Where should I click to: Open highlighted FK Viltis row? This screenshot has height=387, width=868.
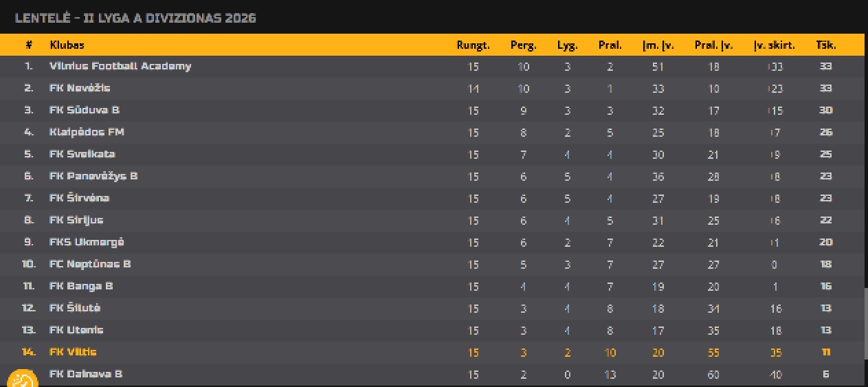click(440, 352)
